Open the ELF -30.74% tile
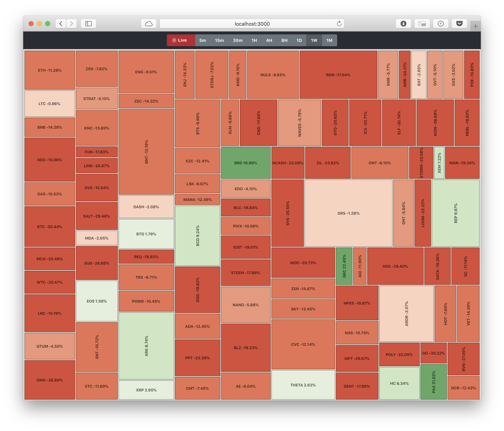 coord(399,123)
